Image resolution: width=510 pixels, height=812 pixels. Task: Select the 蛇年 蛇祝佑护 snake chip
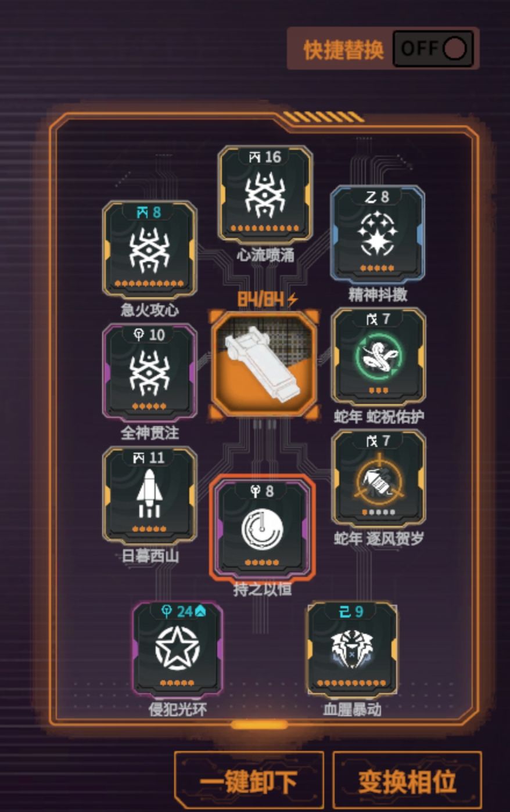point(378,356)
